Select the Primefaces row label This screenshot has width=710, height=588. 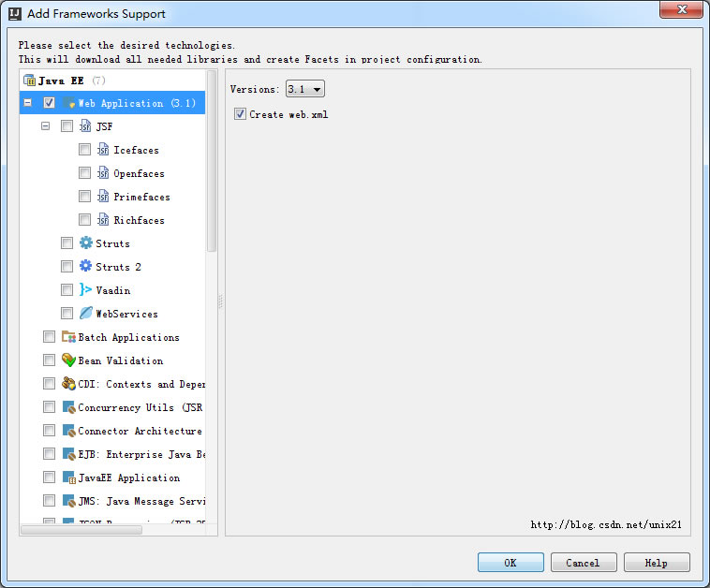pos(141,198)
